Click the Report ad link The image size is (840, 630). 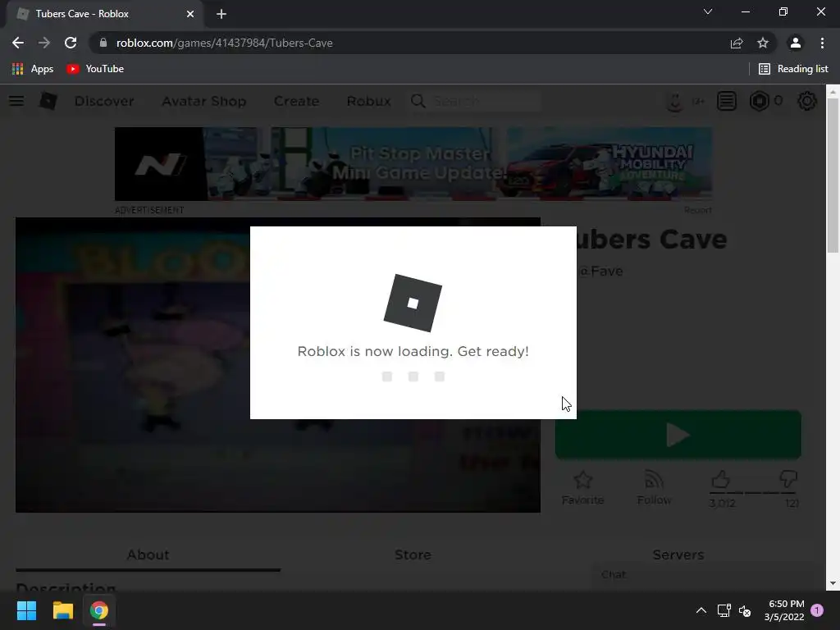(x=697, y=210)
